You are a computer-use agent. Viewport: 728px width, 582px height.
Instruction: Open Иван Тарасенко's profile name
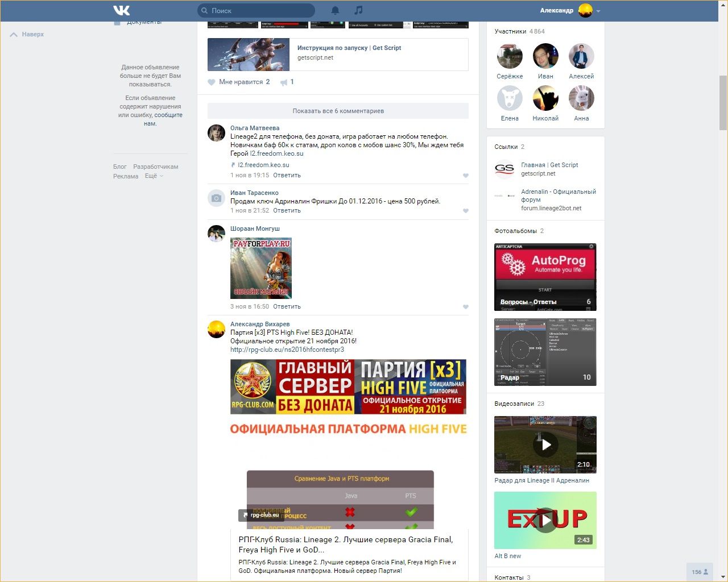tap(254, 193)
